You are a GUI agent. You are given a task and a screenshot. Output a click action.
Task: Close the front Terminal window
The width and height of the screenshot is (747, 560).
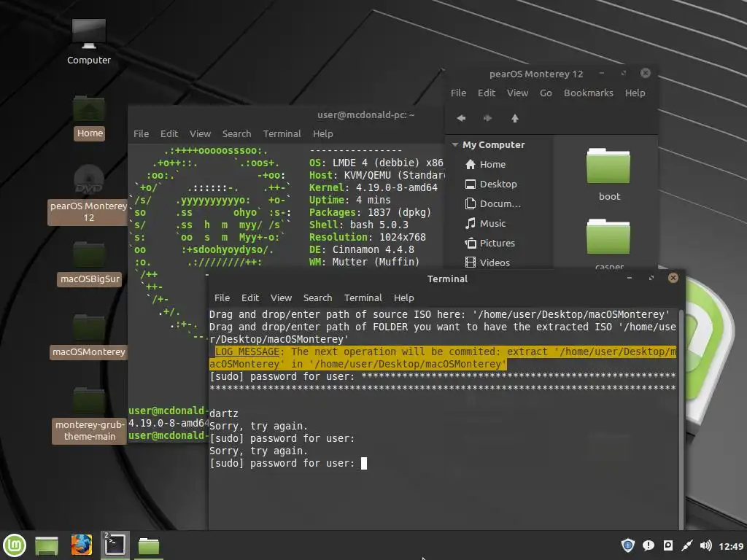click(x=673, y=278)
